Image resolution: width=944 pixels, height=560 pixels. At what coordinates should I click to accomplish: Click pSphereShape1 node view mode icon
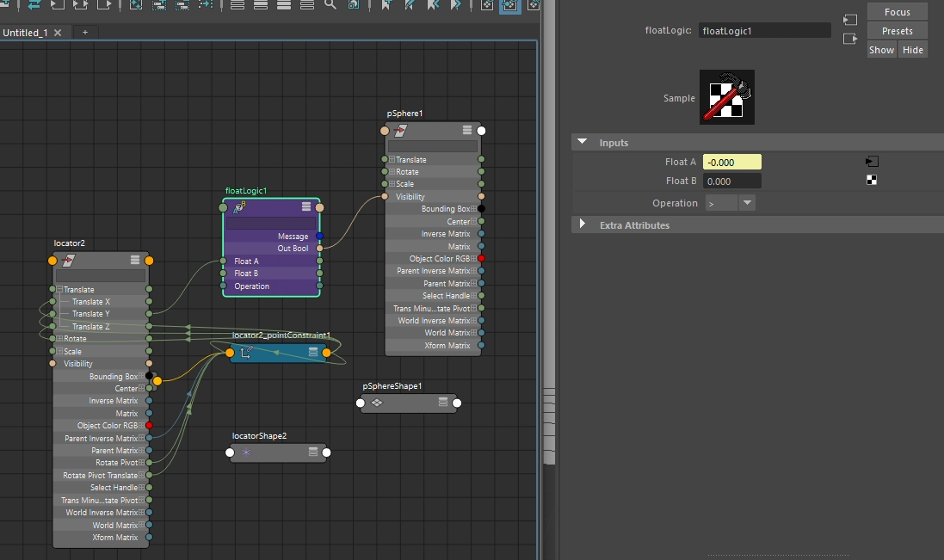click(443, 402)
